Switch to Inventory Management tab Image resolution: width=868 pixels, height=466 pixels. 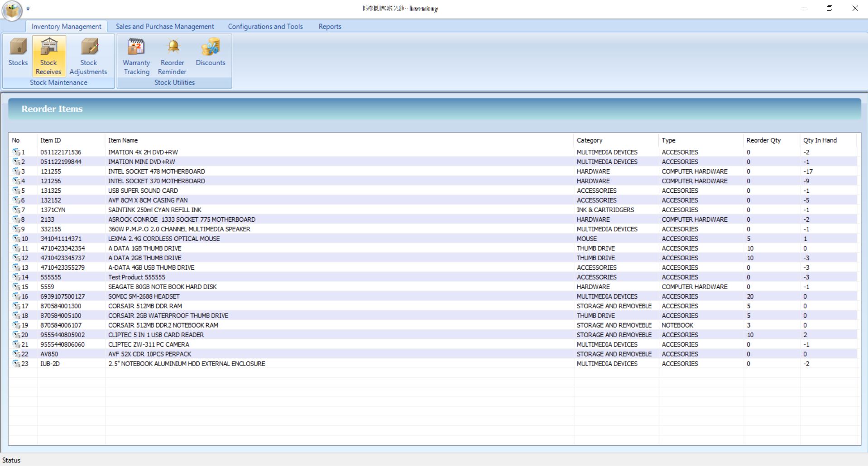click(x=67, y=26)
